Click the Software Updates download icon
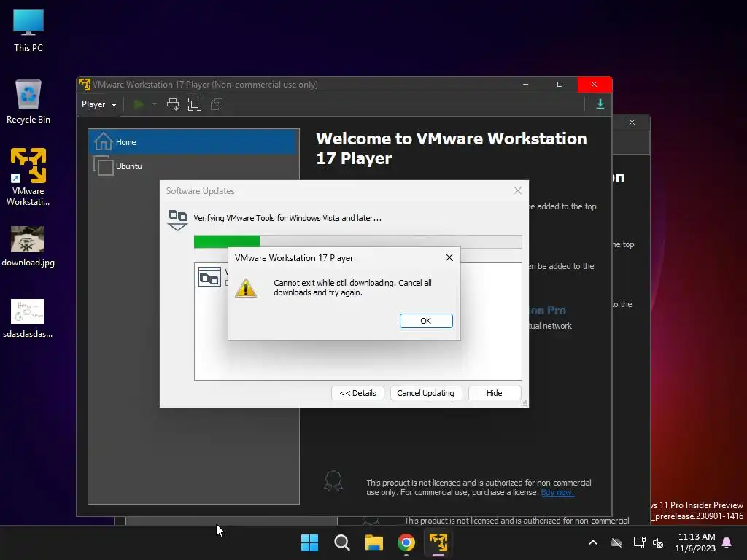747x560 pixels. pos(177,220)
